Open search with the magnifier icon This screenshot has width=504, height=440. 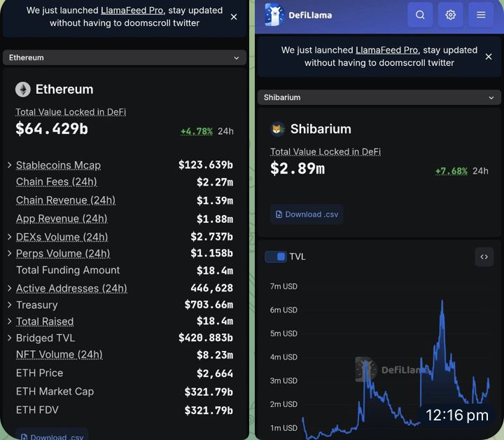point(420,15)
